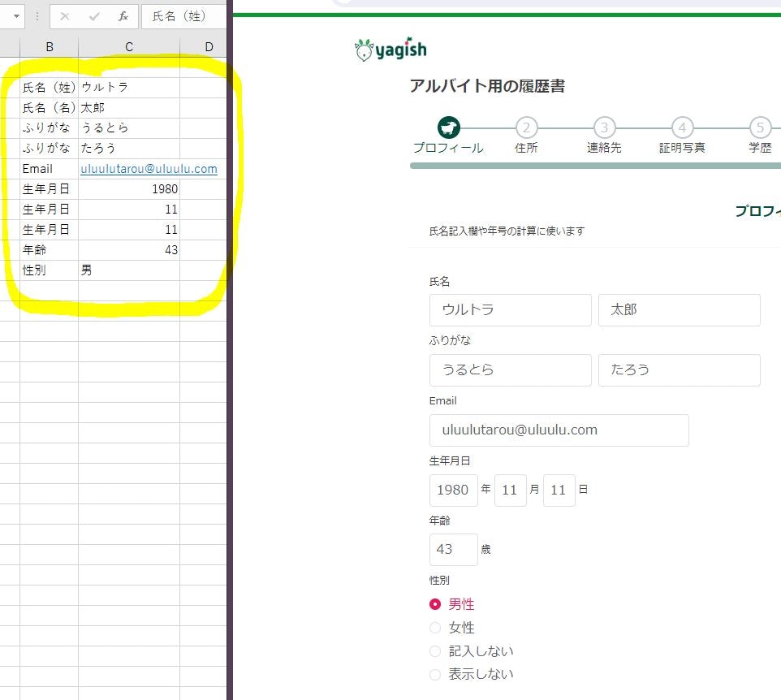The image size is (781, 700).
Task: Select the 記入しない radio button
Action: [435, 651]
